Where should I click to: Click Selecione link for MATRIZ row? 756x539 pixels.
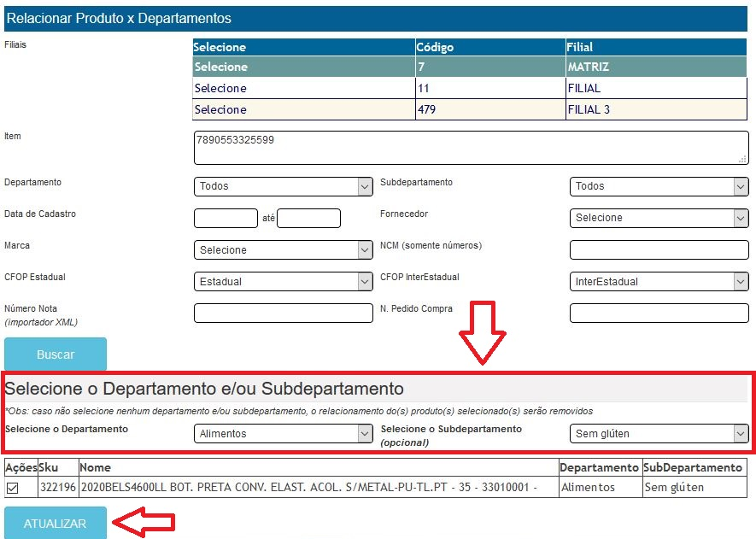coord(221,67)
